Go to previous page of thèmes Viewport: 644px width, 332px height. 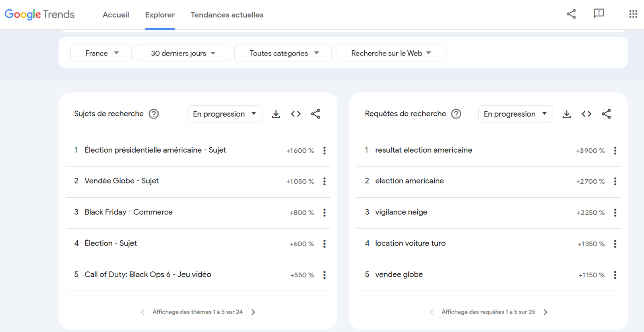point(142,312)
